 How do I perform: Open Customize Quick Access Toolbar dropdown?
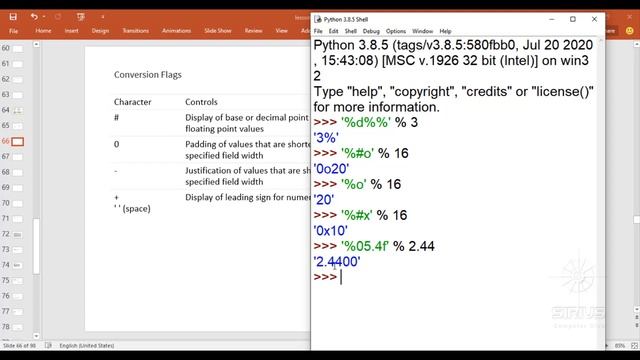point(103,17)
